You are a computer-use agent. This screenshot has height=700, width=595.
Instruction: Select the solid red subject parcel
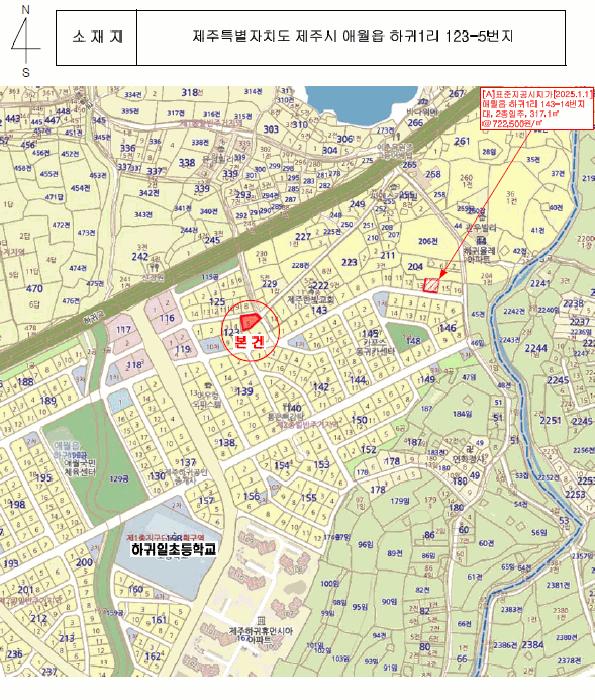pos(250,321)
